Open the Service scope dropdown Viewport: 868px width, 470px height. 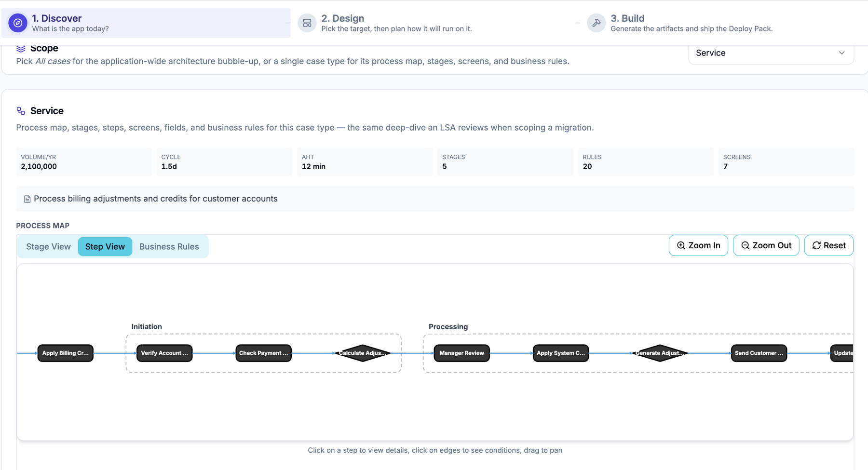771,53
